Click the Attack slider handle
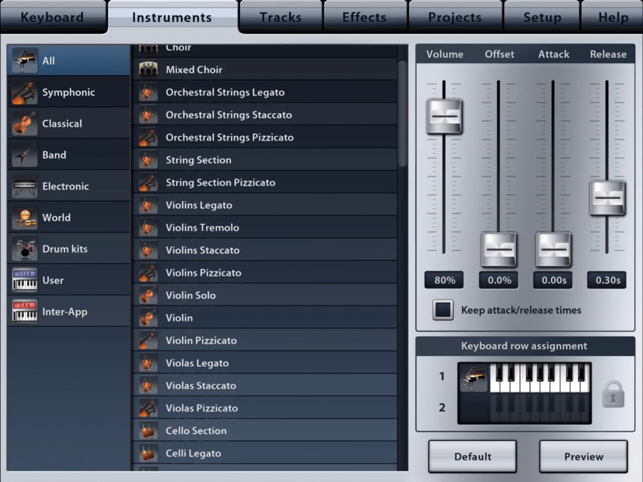Screen dimensions: 643x482 pyautogui.click(x=553, y=249)
